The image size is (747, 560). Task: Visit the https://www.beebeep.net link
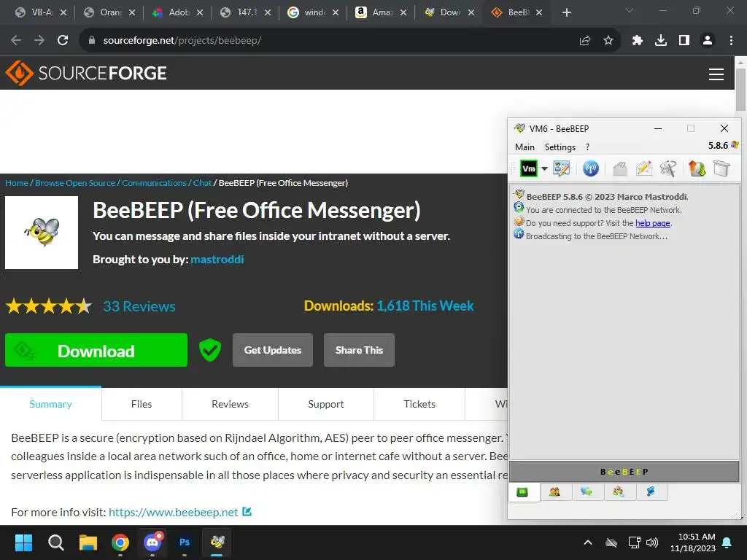pyautogui.click(x=174, y=512)
